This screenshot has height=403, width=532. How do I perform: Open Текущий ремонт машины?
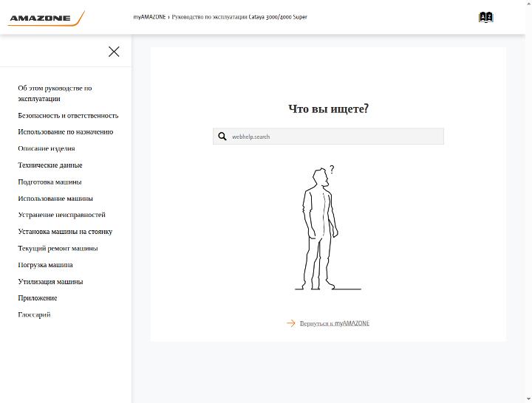58,248
